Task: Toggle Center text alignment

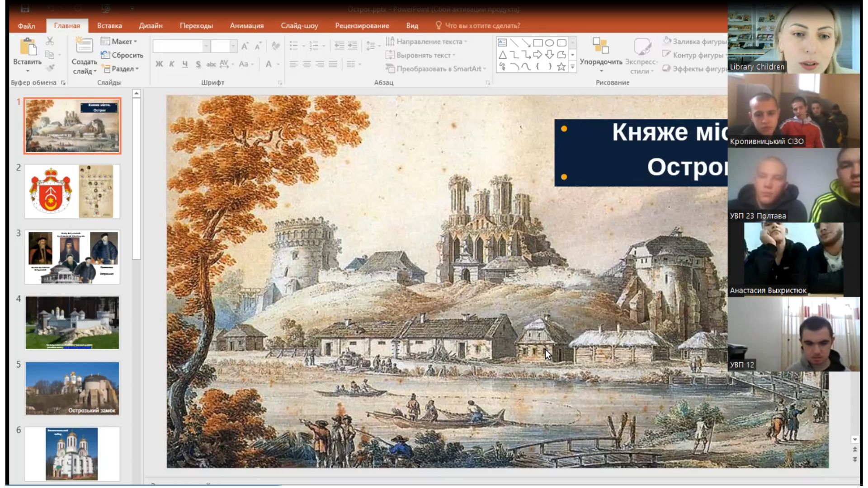Action: coord(307,64)
